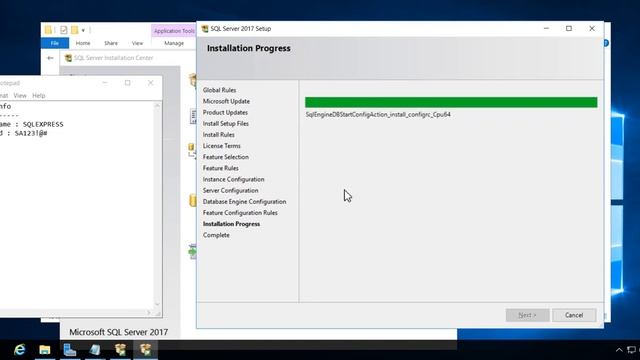The width and height of the screenshot is (640, 360).
Task: Click New folder icon in Explorer toolbar
Action: tap(74, 30)
